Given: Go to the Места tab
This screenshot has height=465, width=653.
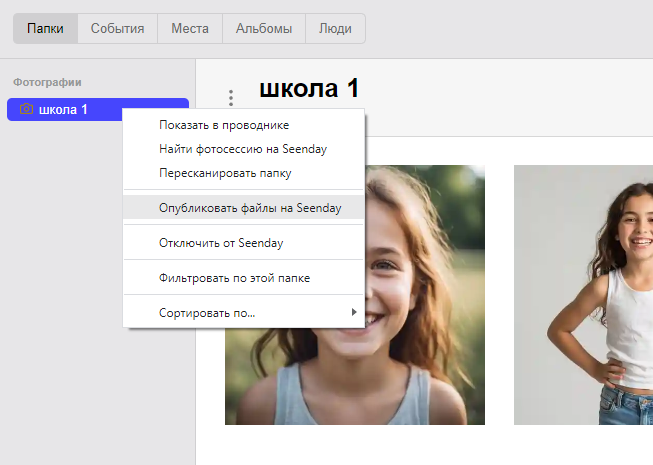Looking at the screenshot, I should click(x=189, y=29).
